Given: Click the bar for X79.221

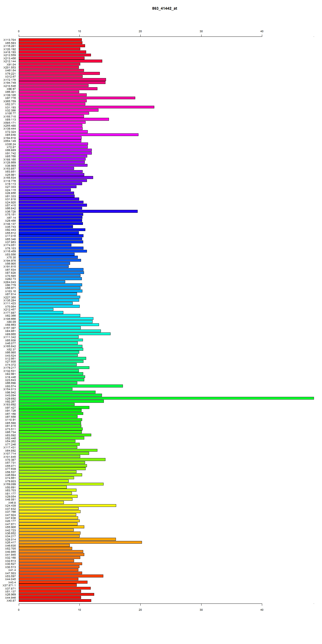Looking at the screenshot, I should coord(59,73).
